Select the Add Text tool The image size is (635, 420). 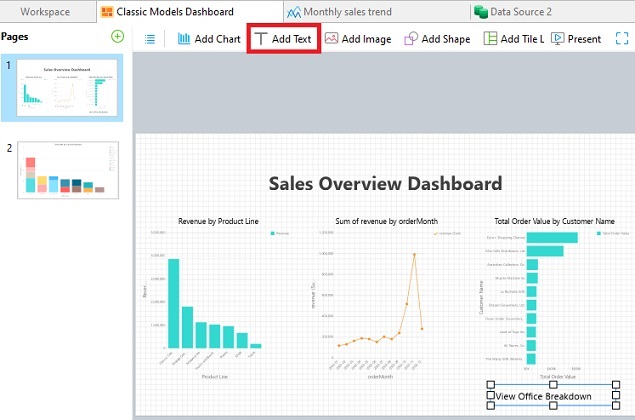point(283,39)
